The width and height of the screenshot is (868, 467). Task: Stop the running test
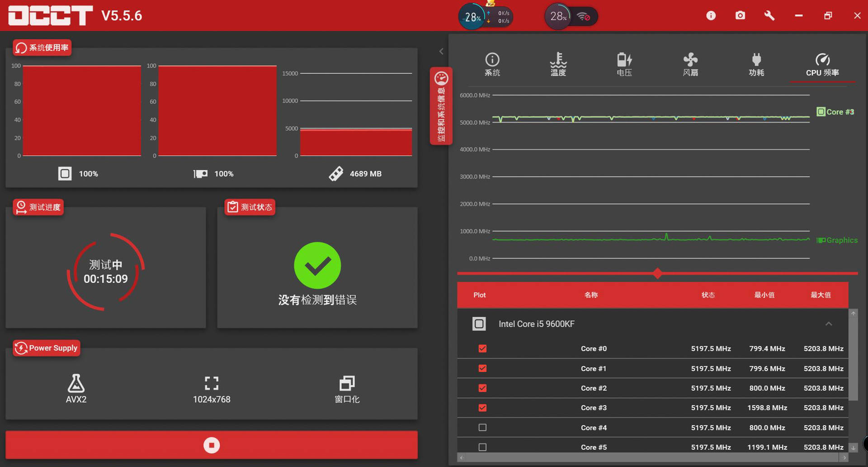[x=212, y=445]
